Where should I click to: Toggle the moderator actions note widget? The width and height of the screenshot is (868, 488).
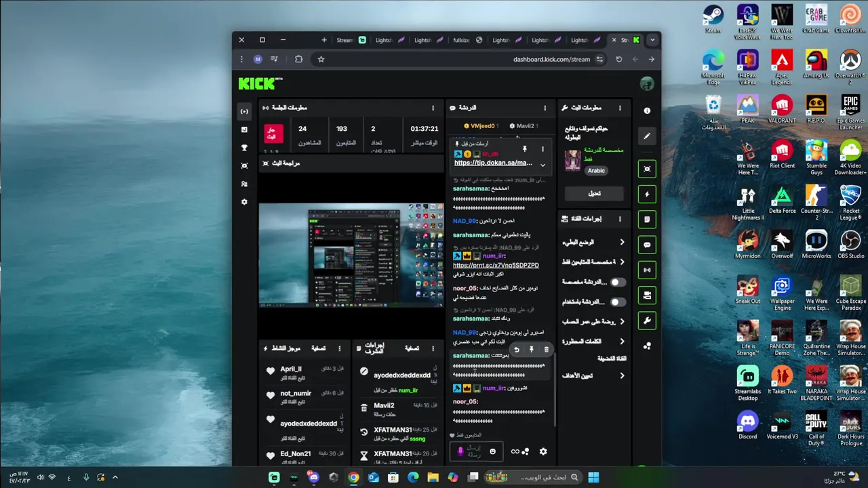tap(647, 220)
